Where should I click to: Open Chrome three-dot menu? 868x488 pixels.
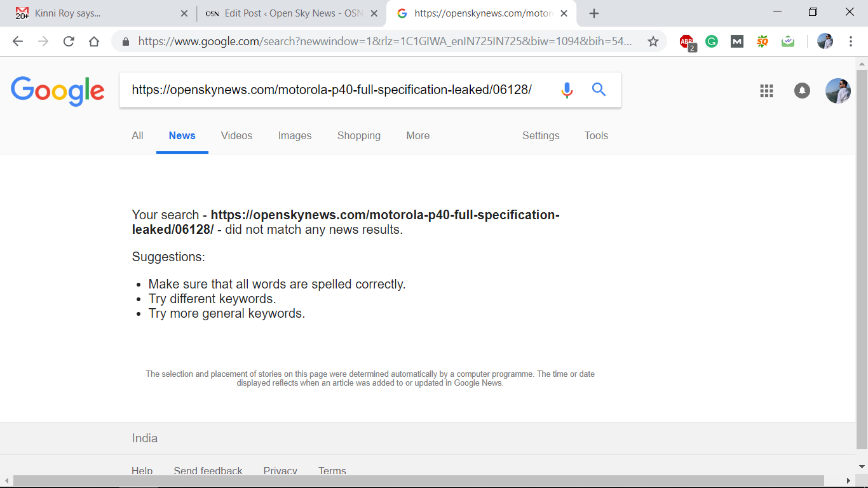point(851,42)
